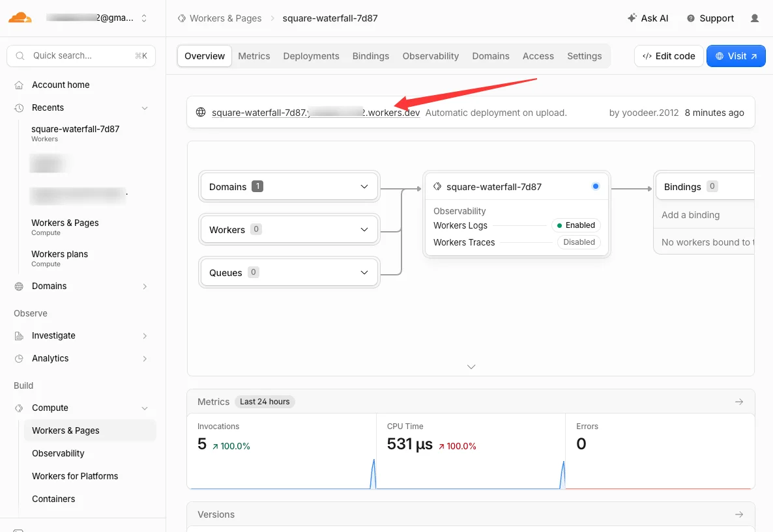The image size is (773, 532).
Task: Click the Last 24 hours badge
Action: point(265,402)
